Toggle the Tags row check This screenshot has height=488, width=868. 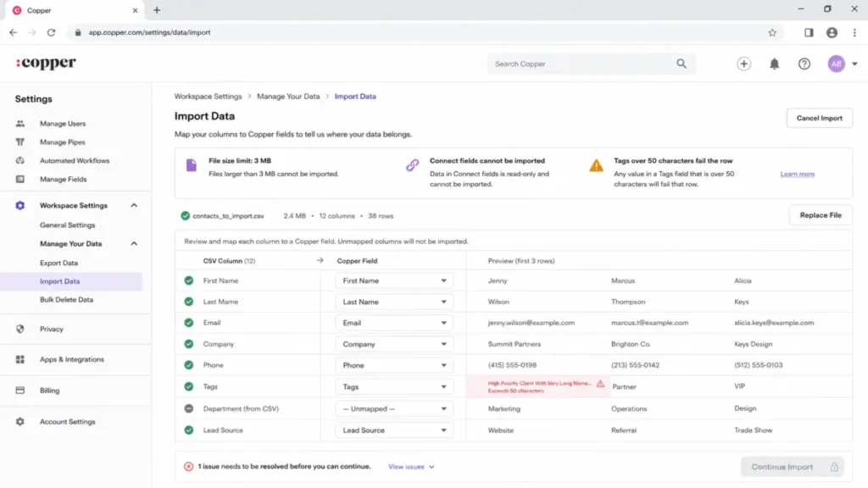click(189, 386)
